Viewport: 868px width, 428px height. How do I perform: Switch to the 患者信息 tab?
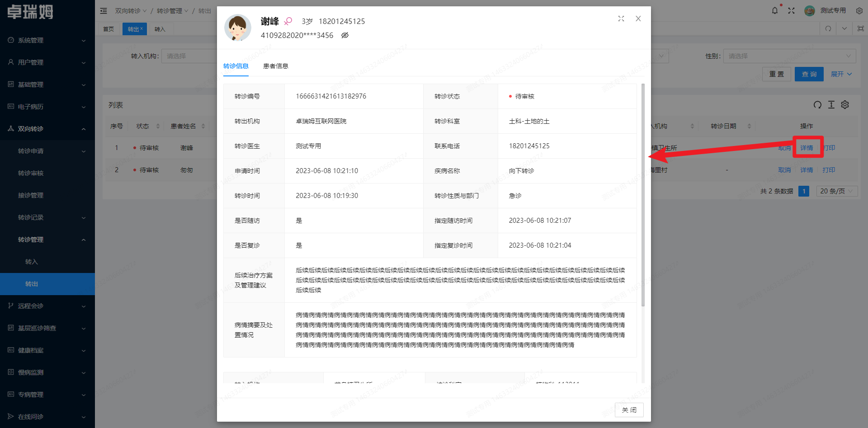pos(276,66)
